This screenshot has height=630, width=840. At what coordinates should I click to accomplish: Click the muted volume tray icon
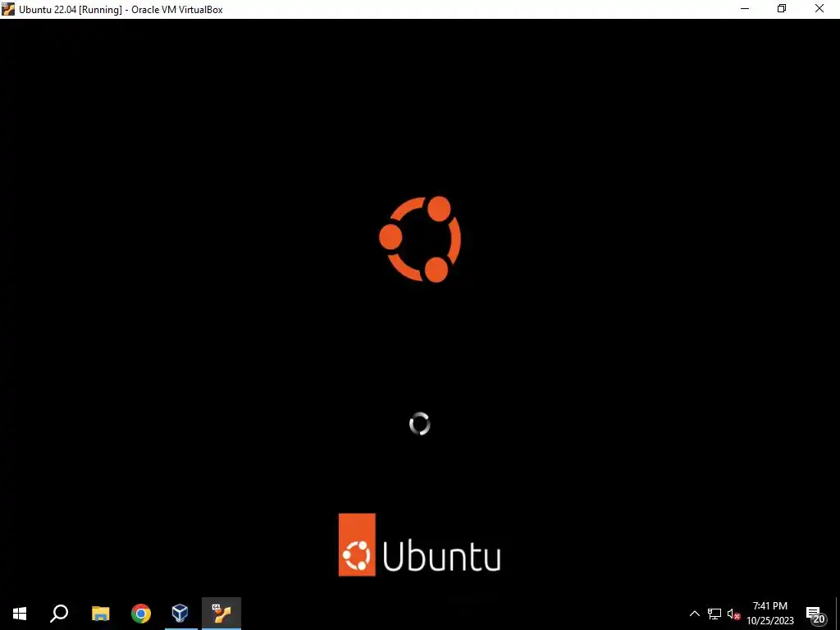[x=734, y=614]
